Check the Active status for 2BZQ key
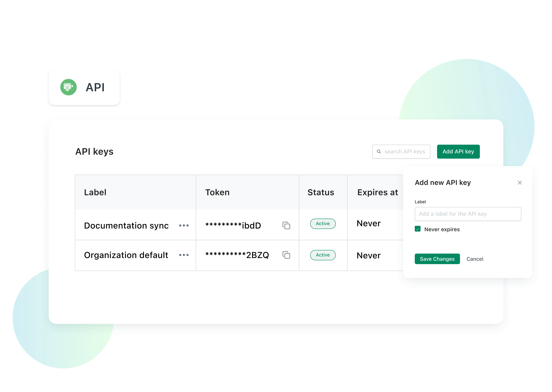Screen dimensions: 552x392 tap(323, 255)
